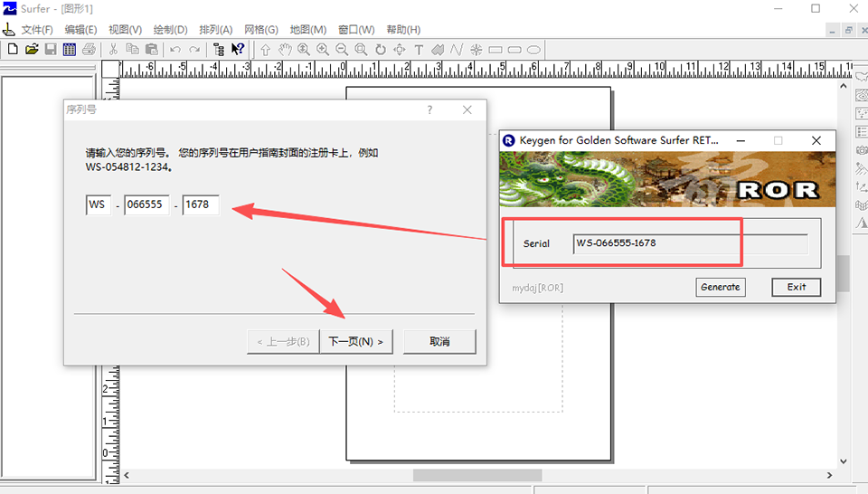The height and width of the screenshot is (494, 868).
Task: Print using the printer toolbar icon
Action: click(89, 49)
